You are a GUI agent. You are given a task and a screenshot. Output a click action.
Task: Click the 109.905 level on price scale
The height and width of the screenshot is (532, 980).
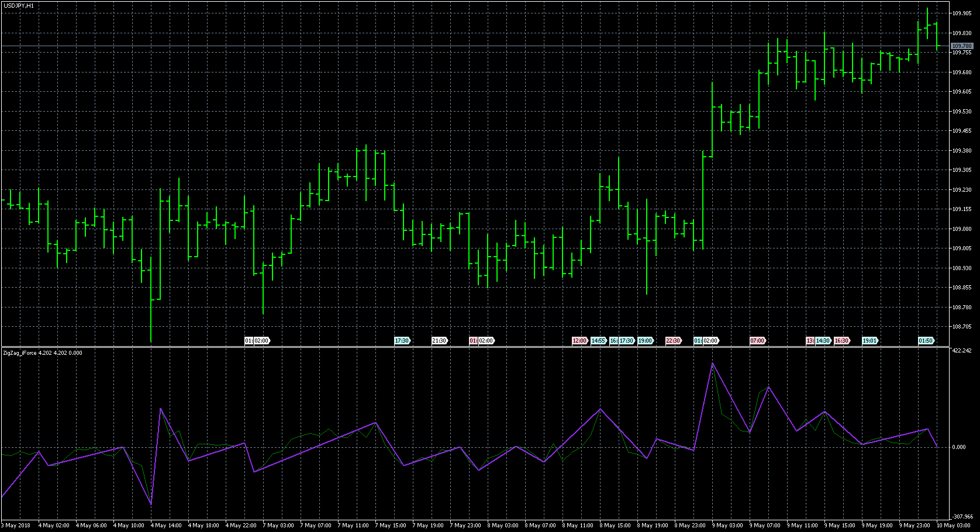[962, 13]
